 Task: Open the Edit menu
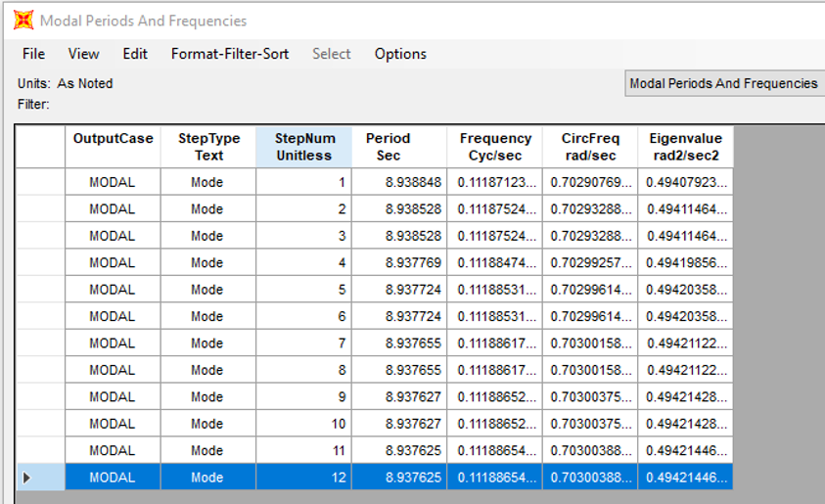click(135, 54)
